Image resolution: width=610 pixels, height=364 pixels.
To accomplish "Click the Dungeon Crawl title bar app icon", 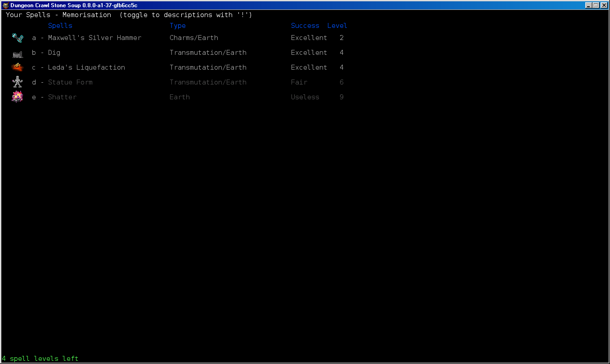I will pos(5,5).
